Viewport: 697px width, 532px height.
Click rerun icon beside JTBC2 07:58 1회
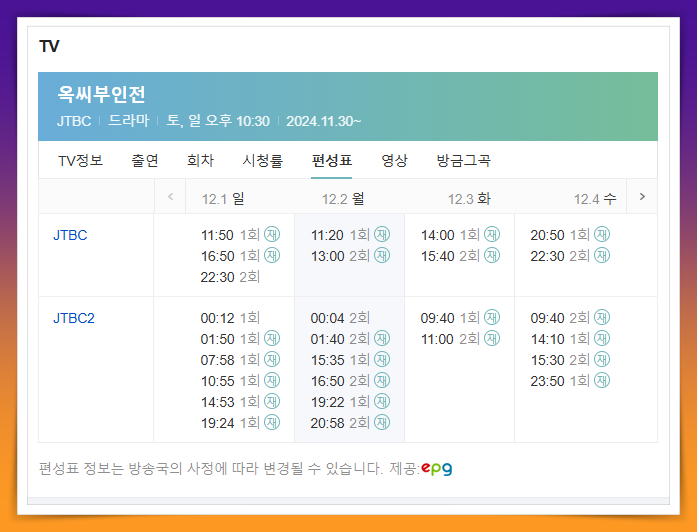[x=272, y=360]
